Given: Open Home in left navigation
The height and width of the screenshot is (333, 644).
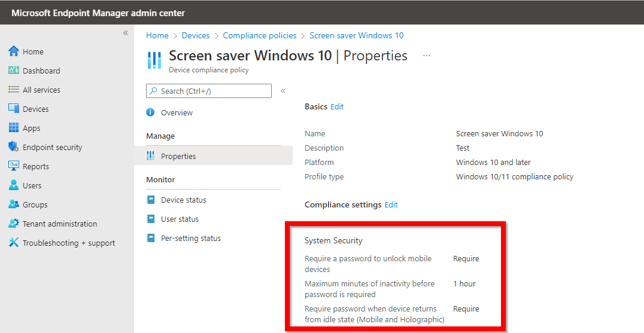Looking at the screenshot, I should click(x=33, y=51).
